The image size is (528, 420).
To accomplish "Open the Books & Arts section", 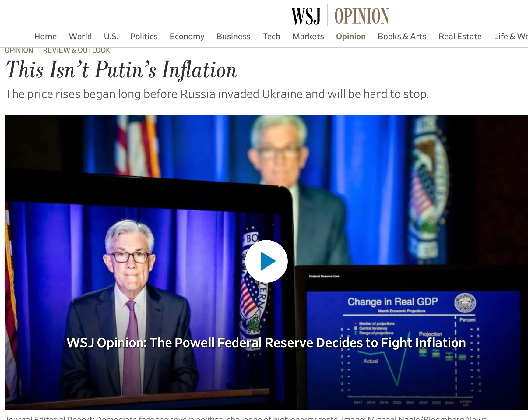I will click(402, 37).
